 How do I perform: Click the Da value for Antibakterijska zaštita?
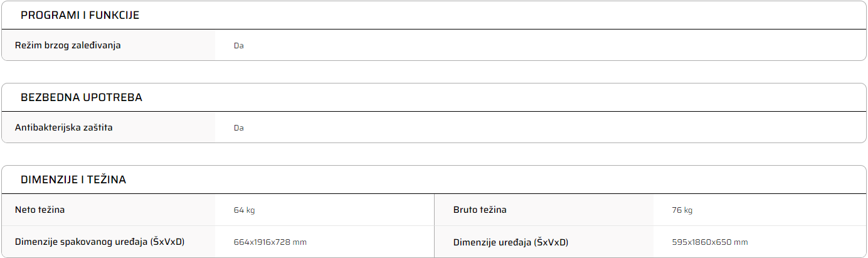coord(238,128)
